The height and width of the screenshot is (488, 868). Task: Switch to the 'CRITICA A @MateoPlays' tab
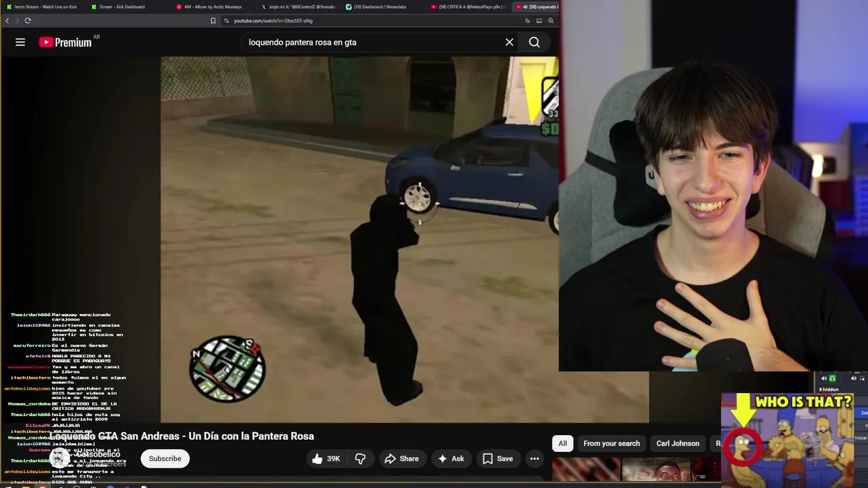tap(468, 7)
